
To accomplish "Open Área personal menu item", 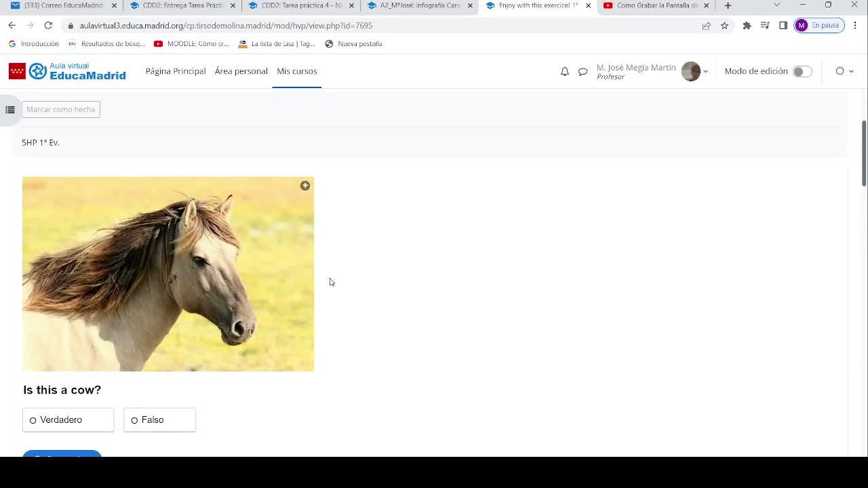I will point(241,71).
